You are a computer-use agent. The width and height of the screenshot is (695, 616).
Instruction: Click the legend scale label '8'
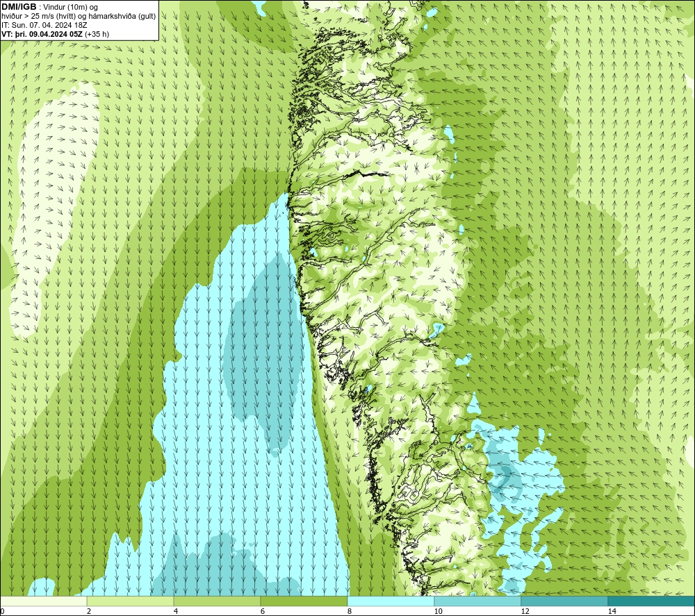350,612
